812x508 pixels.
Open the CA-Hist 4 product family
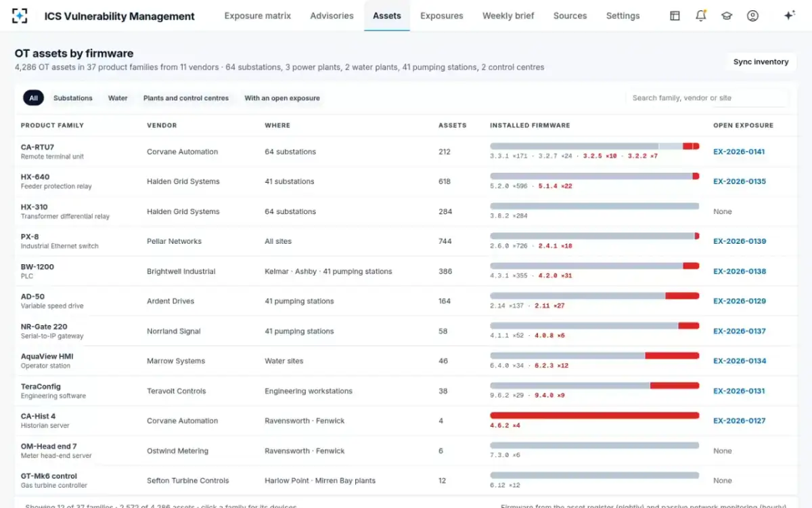[x=38, y=416]
